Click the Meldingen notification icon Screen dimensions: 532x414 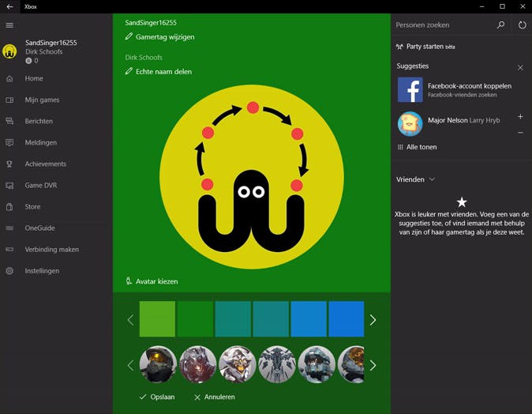coord(9,143)
